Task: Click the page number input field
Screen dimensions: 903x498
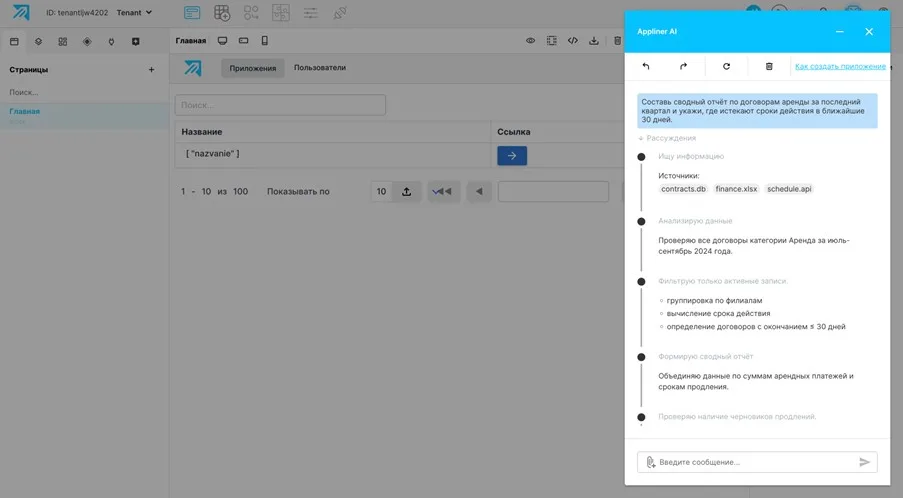Action: pos(553,192)
